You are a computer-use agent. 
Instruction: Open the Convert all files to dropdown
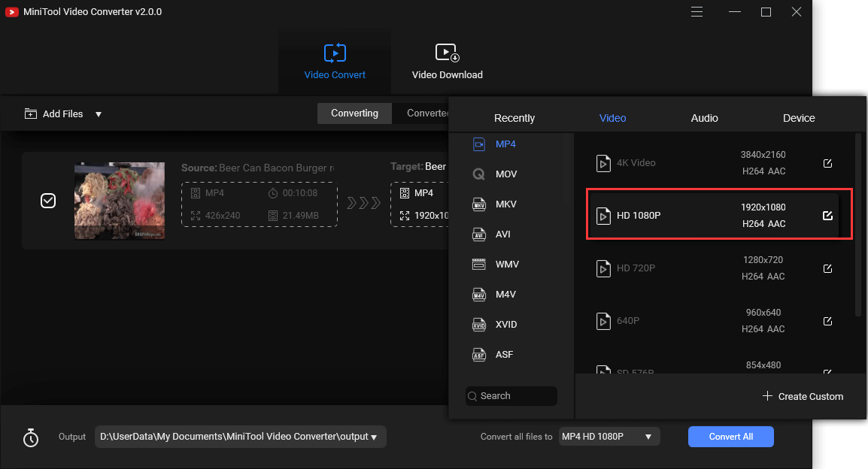pos(609,437)
